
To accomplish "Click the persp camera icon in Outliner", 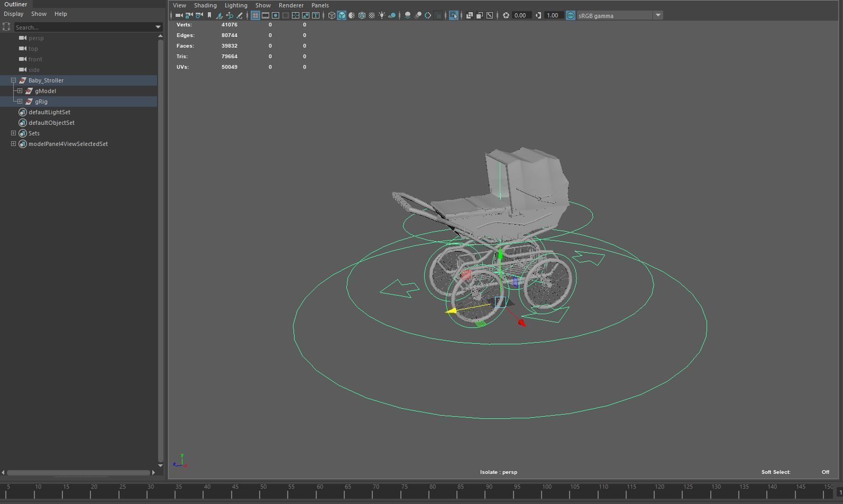I will 23,38.
